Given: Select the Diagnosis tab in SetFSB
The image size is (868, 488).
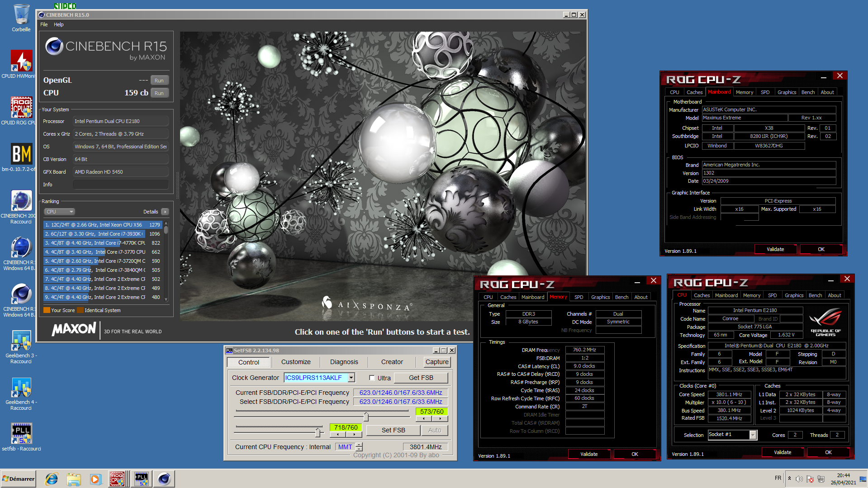Looking at the screenshot, I should pyautogui.click(x=344, y=362).
